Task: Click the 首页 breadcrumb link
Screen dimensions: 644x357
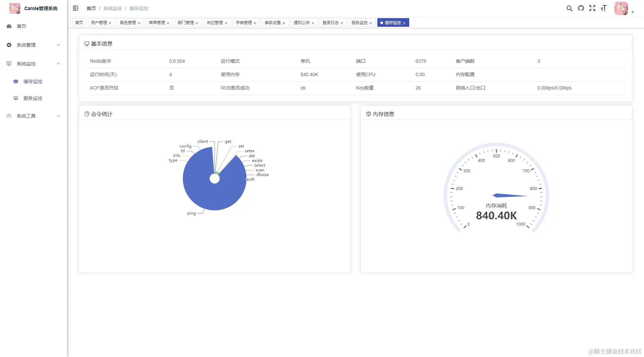Action: pos(91,8)
